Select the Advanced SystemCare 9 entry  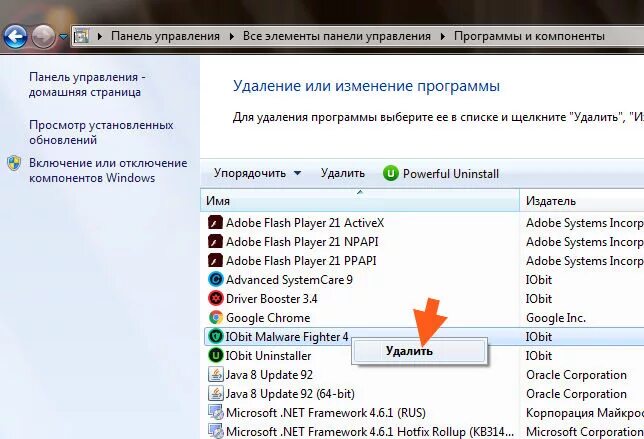(289, 280)
